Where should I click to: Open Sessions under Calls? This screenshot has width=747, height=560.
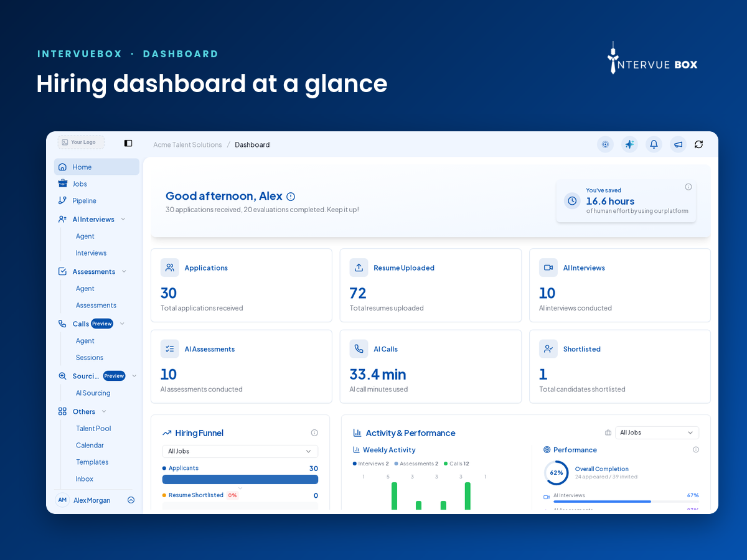click(x=90, y=358)
